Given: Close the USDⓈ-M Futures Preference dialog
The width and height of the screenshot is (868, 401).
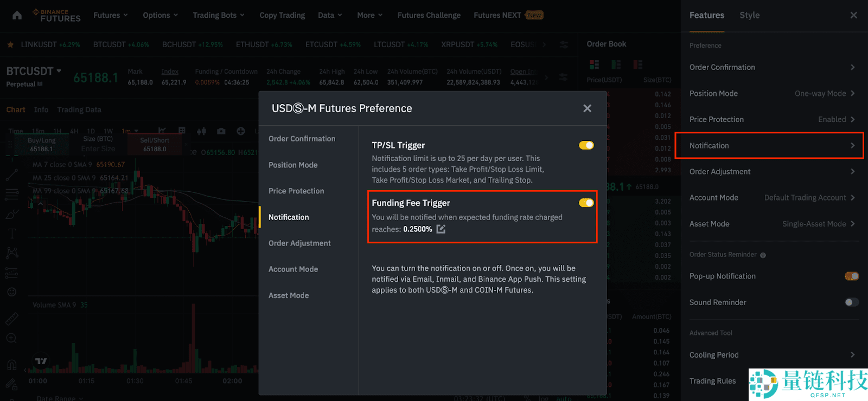Looking at the screenshot, I should point(587,108).
